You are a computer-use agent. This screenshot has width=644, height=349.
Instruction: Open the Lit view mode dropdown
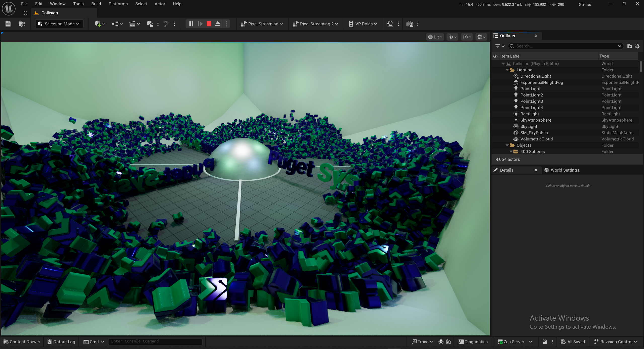[x=435, y=37]
